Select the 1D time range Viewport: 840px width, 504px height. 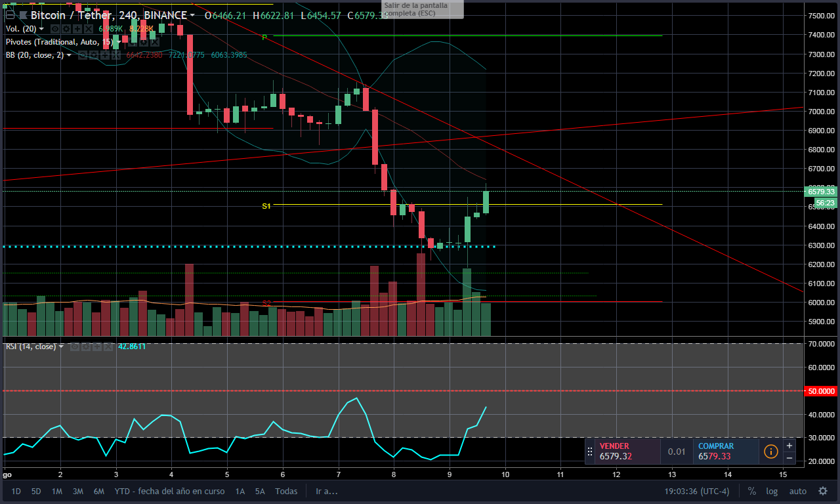(x=16, y=491)
